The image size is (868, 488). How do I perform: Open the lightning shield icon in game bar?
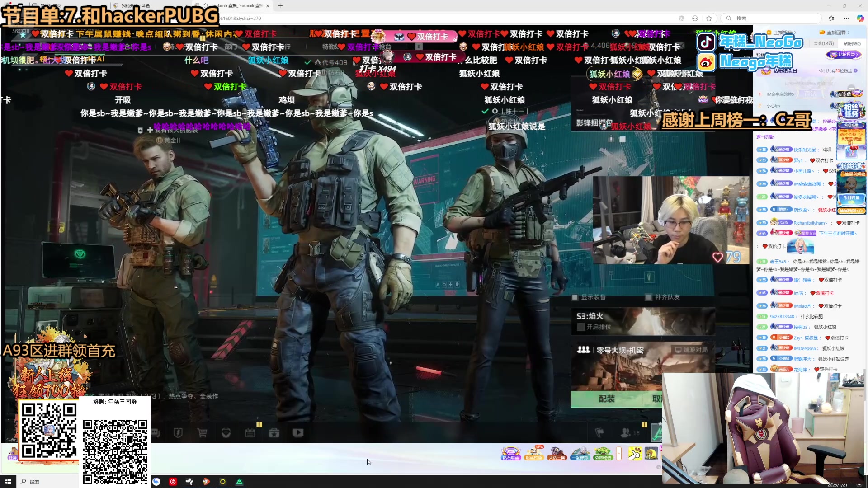click(178, 433)
